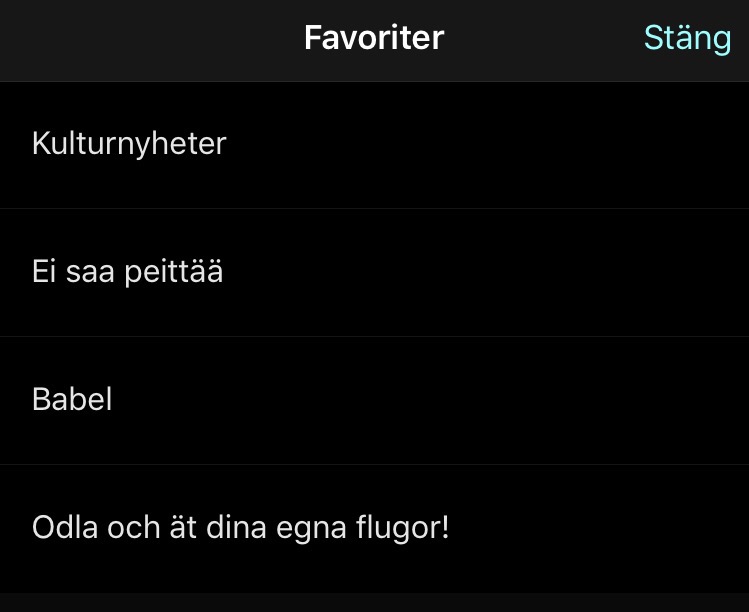Close the Favoriter list with Stäng
749x612 pixels.
687,38
